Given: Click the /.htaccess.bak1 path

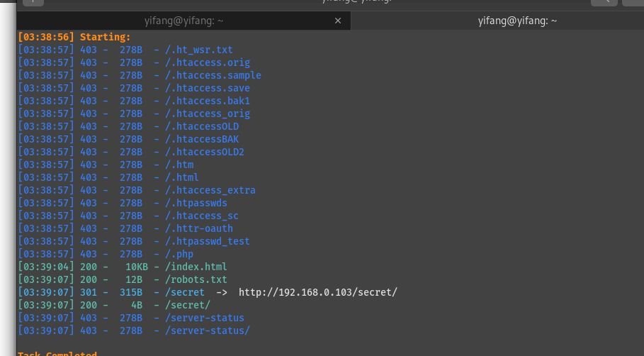Looking at the screenshot, I should [x=208, y=101].
